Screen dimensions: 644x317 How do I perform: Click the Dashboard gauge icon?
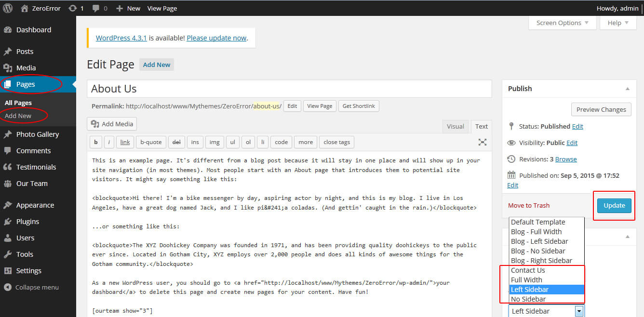(x=7, y=30)
